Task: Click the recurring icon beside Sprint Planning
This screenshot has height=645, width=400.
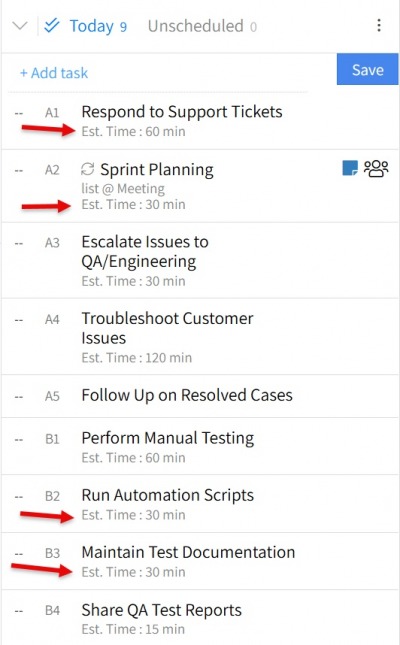Action: [x=87, y=169]
